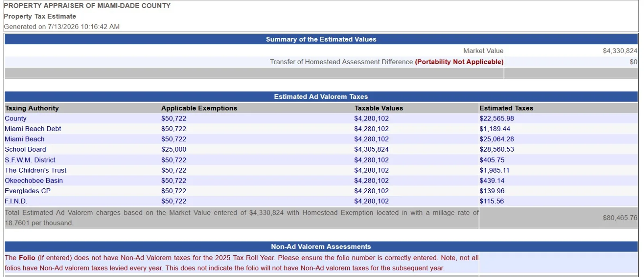Select the F.I.N.D. tax $115.56
Image resolution: width=644 pixels, height=277 pixels.
(x=491, y=201)
